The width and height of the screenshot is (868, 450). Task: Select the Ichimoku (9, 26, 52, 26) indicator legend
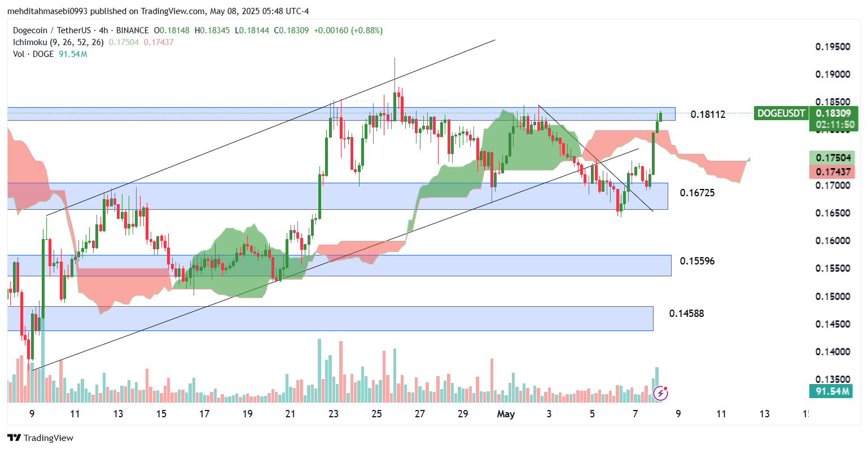tap(59, 42)
